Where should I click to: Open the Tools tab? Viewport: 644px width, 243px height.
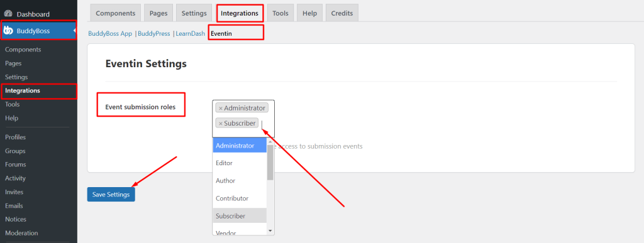pos(280,13)
